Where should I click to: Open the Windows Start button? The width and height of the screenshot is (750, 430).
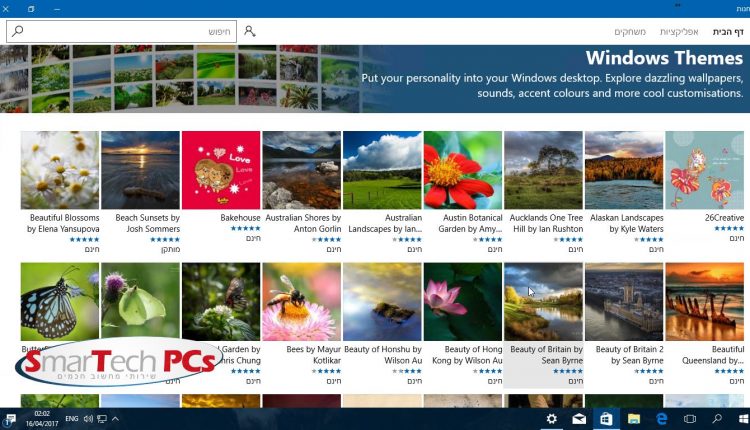(x=743, y=419)
